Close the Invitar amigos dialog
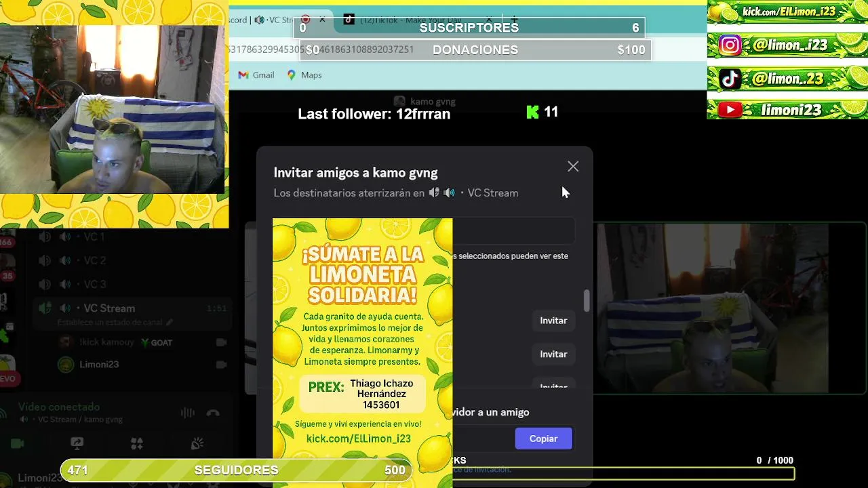 (x=573, y=167)
